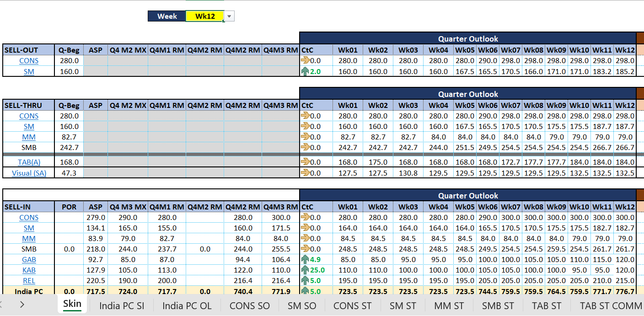Open the Week selector dropdown arrow
644x316 pixels.
(x=229, y=16)
